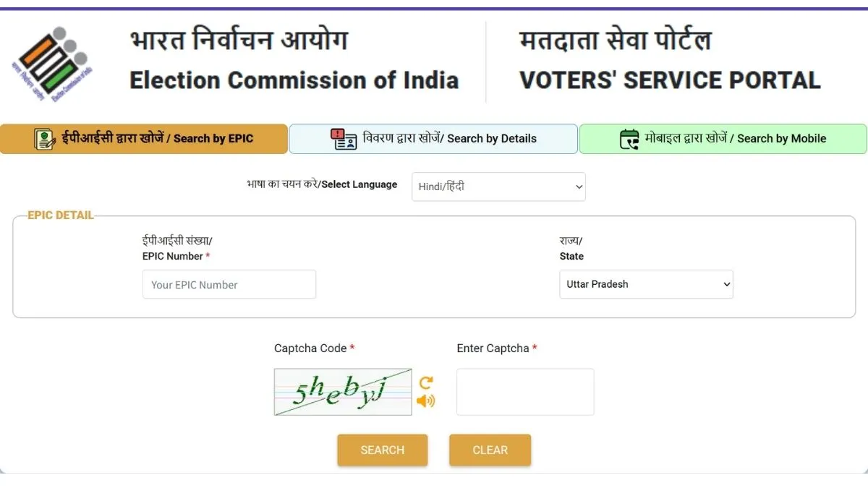Click the Search by Details ID icon
The height and width of the screenshot is (488, 868).
click(344, 139)
